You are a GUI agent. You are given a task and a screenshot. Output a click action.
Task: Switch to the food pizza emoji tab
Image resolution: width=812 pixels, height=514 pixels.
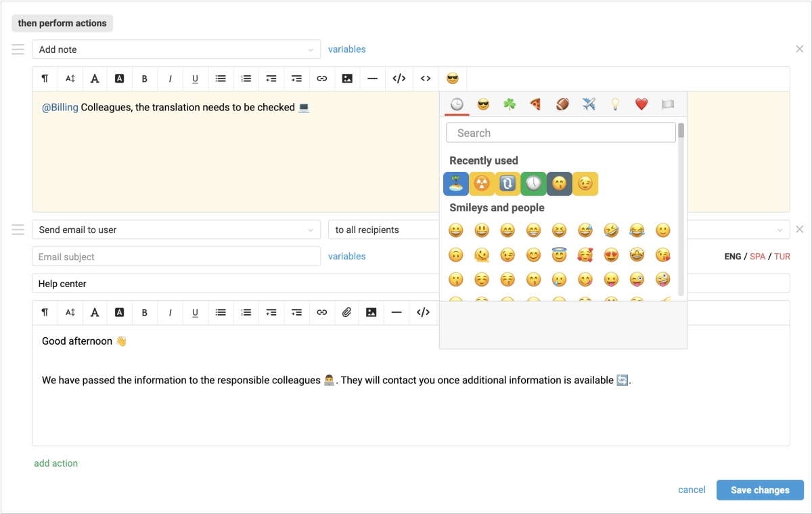click(535, 104)
